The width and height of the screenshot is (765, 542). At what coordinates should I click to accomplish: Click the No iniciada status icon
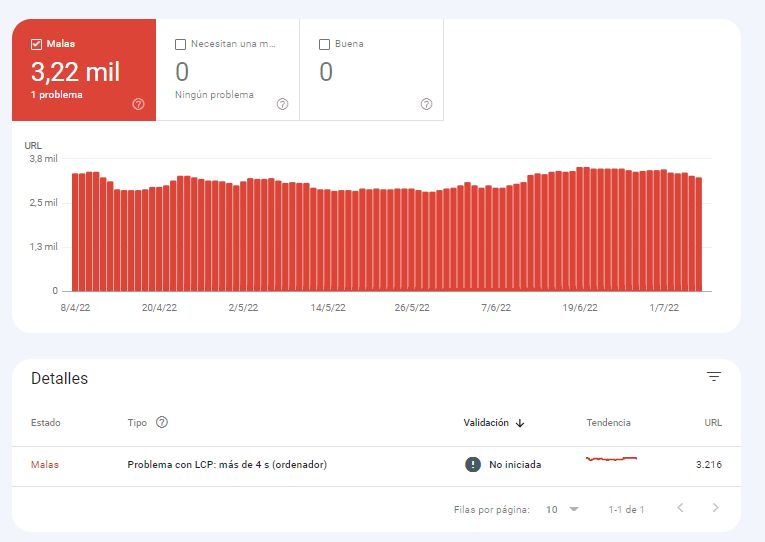pyautogui.click(x=472, y=464)
